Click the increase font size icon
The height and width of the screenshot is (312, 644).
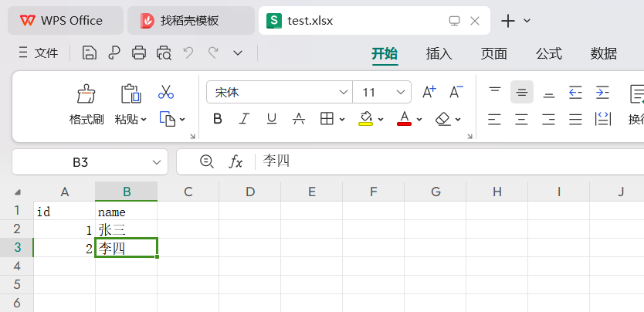(x=429, y=93)
